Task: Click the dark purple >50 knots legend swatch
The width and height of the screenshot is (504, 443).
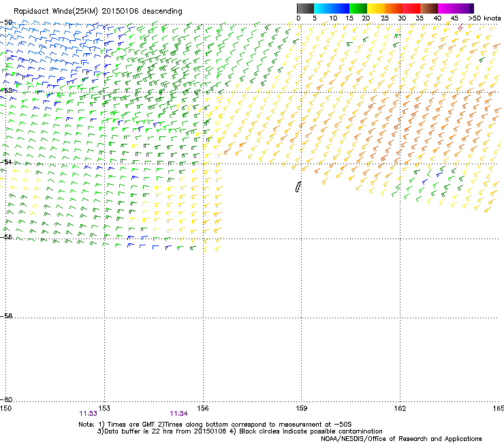Action: (x=472, y=8)
